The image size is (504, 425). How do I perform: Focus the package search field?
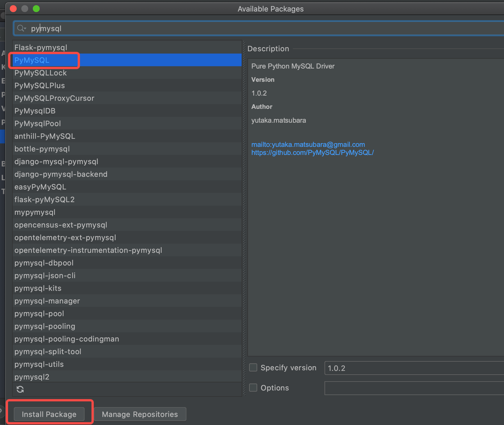(259, 28)
